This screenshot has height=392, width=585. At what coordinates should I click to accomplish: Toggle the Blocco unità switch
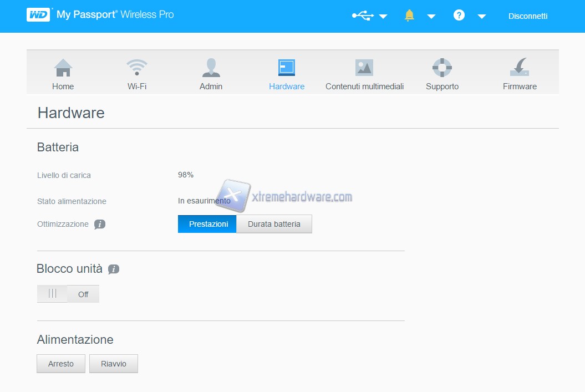pos(68,294)
